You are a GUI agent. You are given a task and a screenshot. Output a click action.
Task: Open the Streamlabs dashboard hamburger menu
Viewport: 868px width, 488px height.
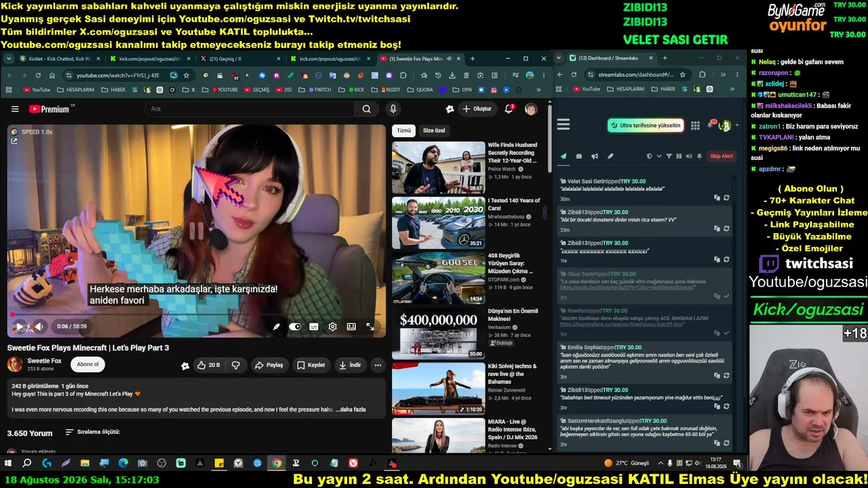click(x=563, y=124)
